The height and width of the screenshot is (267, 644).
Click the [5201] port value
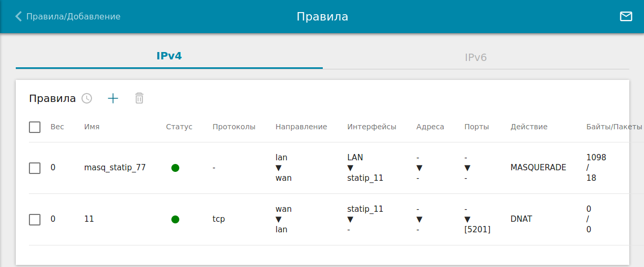[x=477, y=230]
